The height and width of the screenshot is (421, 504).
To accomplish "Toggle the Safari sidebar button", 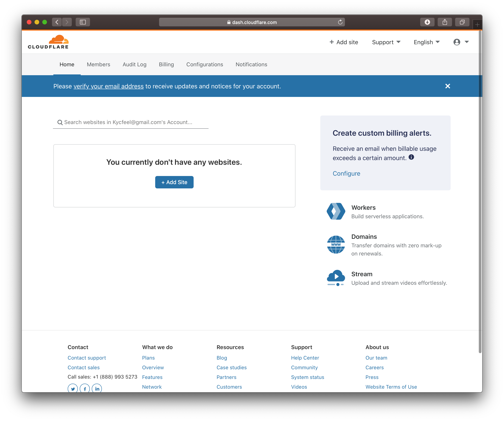I will coord(83,22).
